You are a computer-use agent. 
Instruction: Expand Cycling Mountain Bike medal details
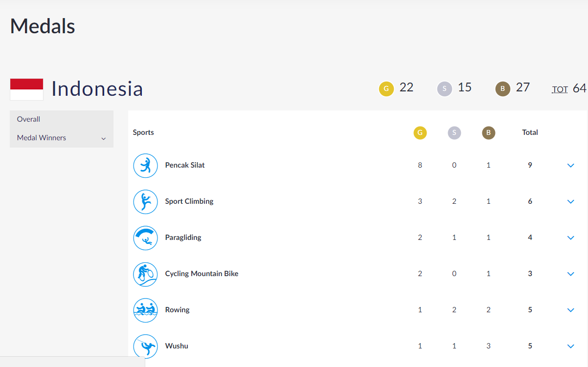pos(570,274)
